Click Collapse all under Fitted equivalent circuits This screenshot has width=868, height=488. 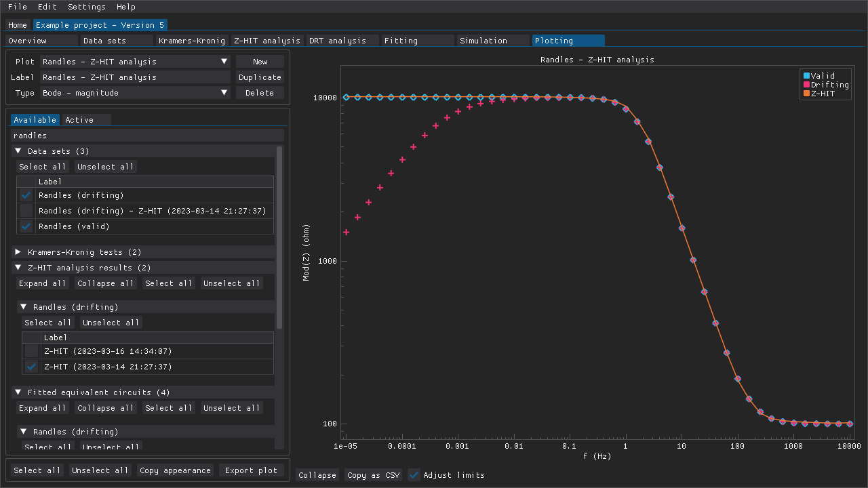(x=106, y=408)
